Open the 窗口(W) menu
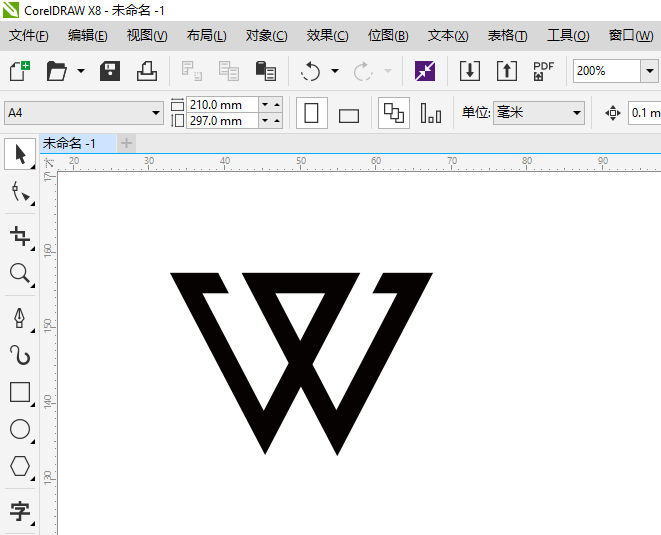This screenshot has height=535, width=661. pyautogui.click(x=631, y=36)
